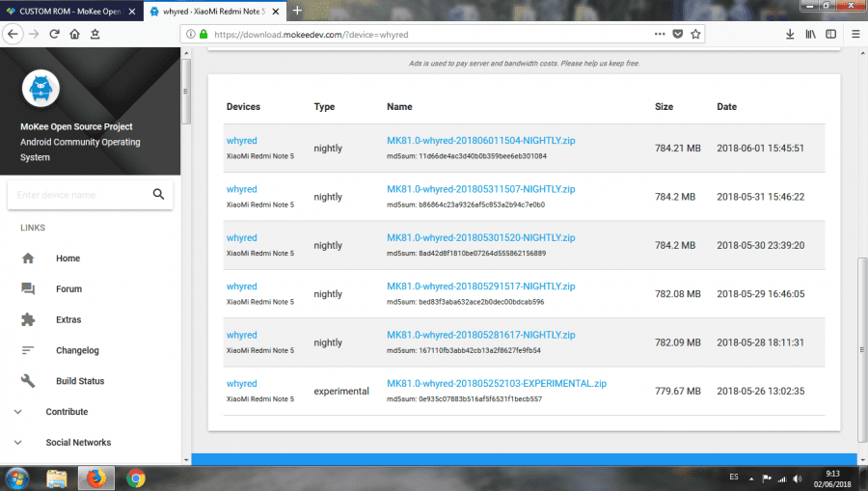Click the volume speaker tray icon
Screen dimensions: 868x491
798,478
